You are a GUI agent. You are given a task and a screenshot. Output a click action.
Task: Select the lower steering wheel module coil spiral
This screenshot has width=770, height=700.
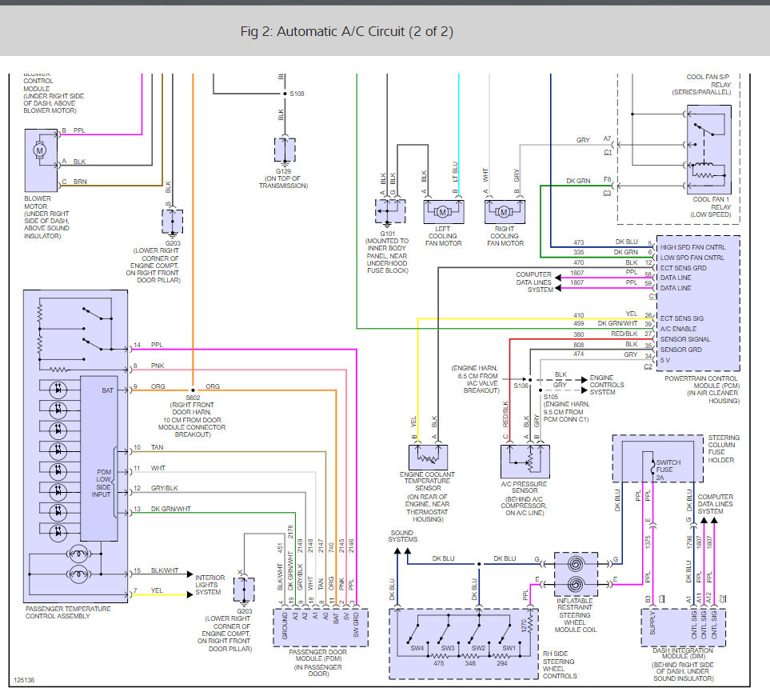point(576,585)
